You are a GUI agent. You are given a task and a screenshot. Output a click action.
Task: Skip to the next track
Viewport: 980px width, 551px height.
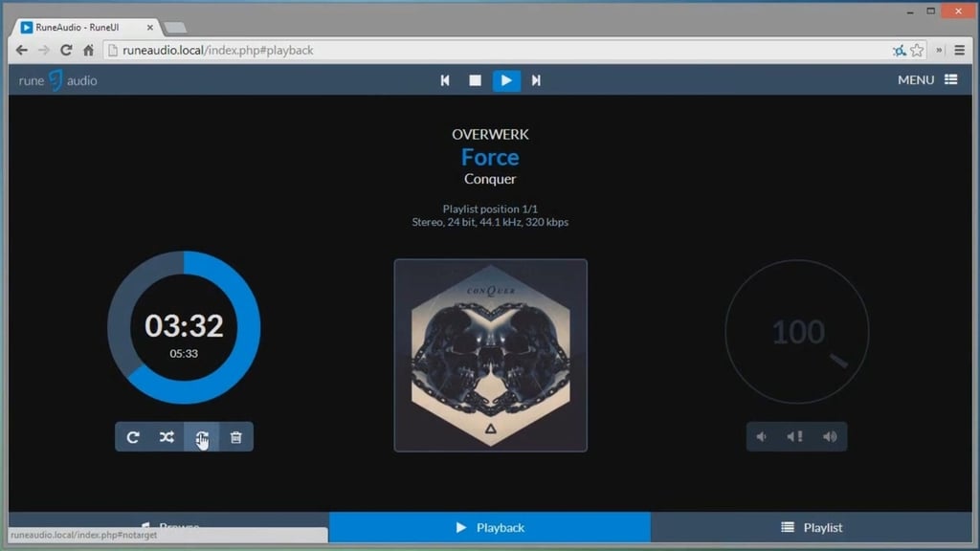[536, 80]
